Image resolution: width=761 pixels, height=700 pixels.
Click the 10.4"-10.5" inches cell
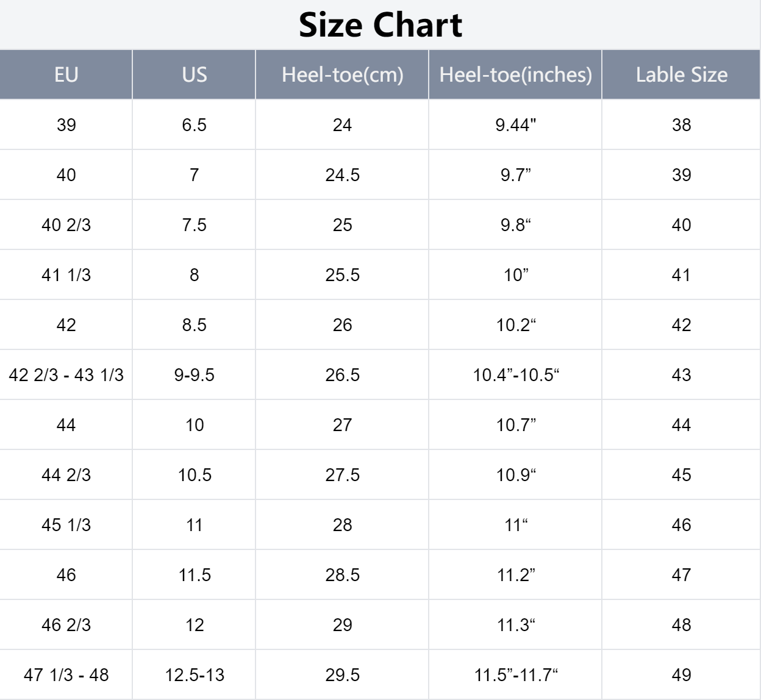point(515,375)
